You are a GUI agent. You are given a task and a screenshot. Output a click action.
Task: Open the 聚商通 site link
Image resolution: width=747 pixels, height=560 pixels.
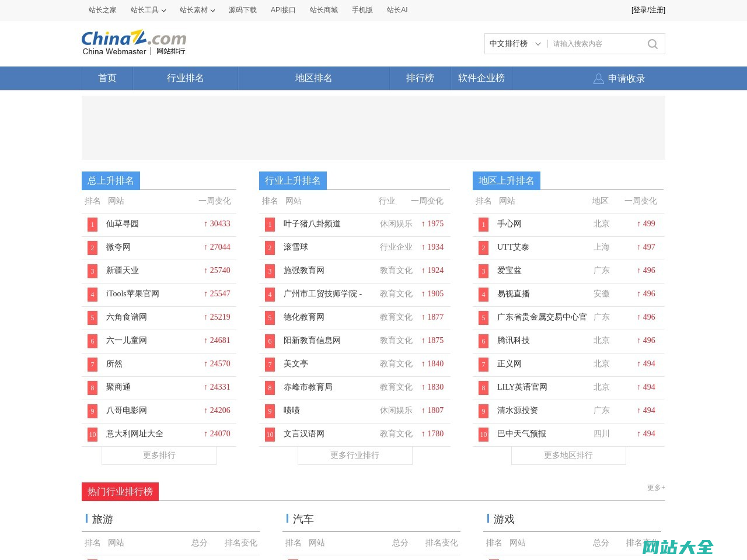pyautogui.click(x=118, y=387)
